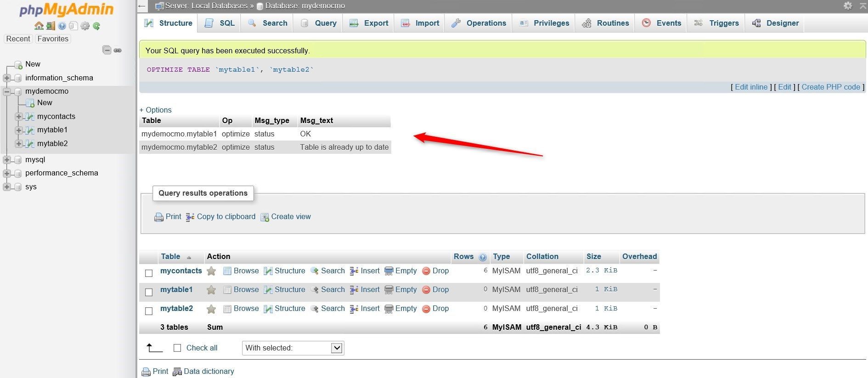Viewport: 868px width, 378px height.
Task: Open the phpMyAdmin documentation help icon
Action: [x=62, y=26]
